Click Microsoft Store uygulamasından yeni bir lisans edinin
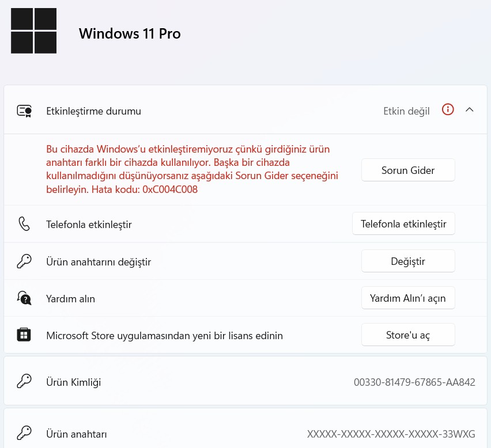The image size is (491, 448). [164, 335]
